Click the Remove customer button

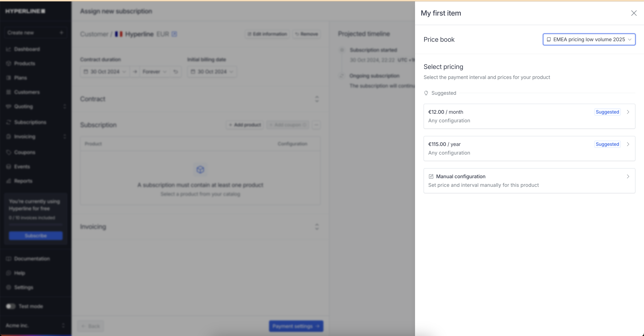306,34
